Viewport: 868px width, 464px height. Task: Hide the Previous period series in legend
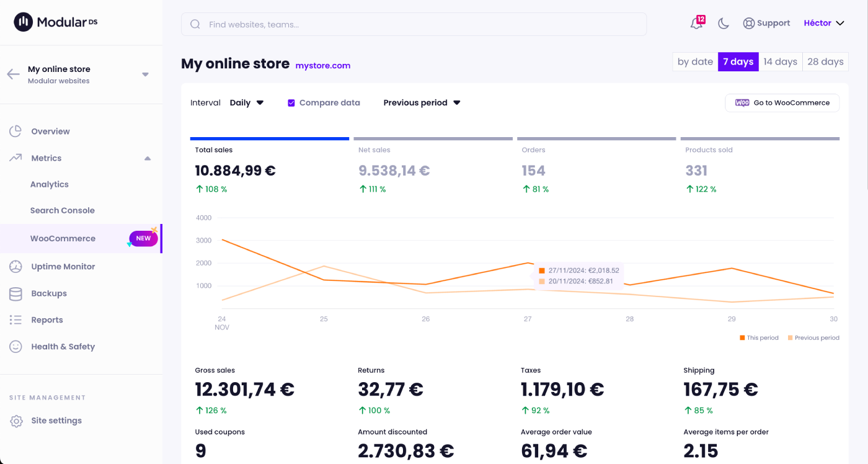pyautogui.click(x=813, y=337)
